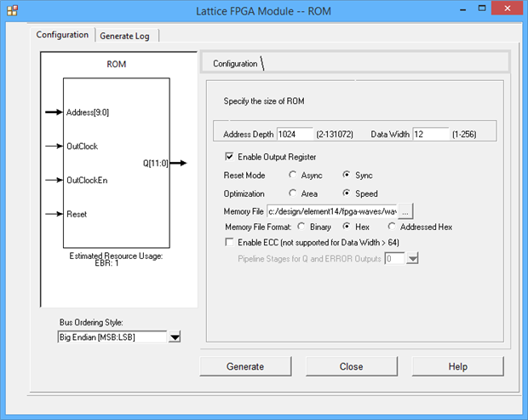The image size is (528, 420).
Task: Toggle Enable Output Register checkbox
Action: point(229,157)
